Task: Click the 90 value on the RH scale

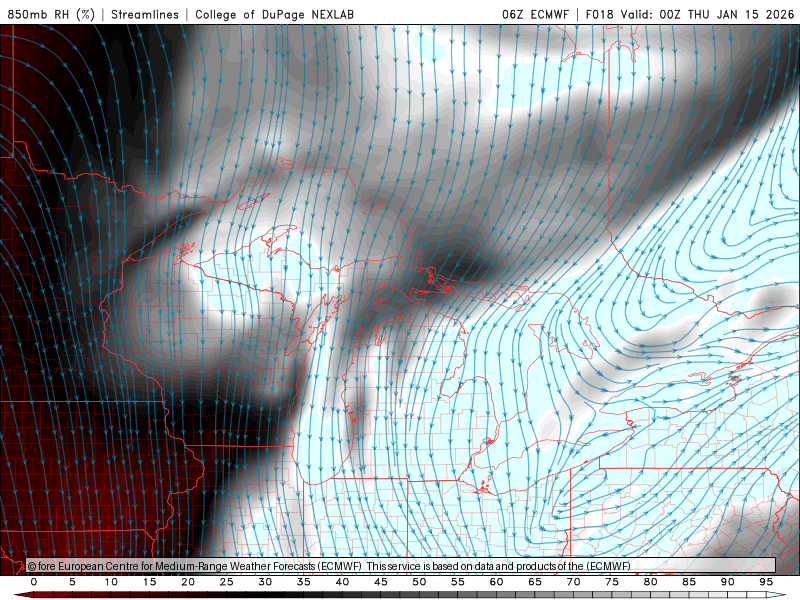Action: (x=728, y=582)
